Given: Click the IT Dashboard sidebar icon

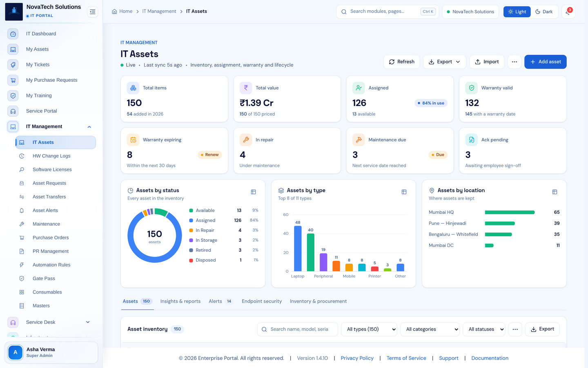Looking at the screenshot, I should (13, 34).
